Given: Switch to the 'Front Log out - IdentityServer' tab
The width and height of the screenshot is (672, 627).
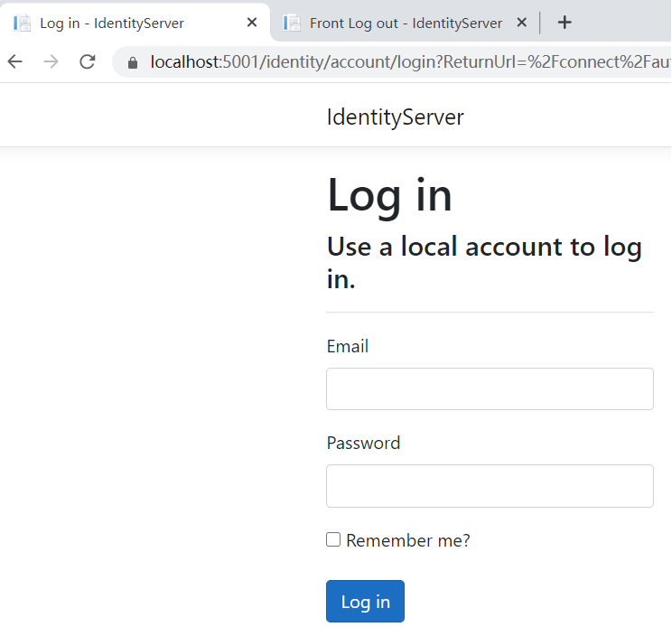Looking at the screenshot, I should 405,23.
